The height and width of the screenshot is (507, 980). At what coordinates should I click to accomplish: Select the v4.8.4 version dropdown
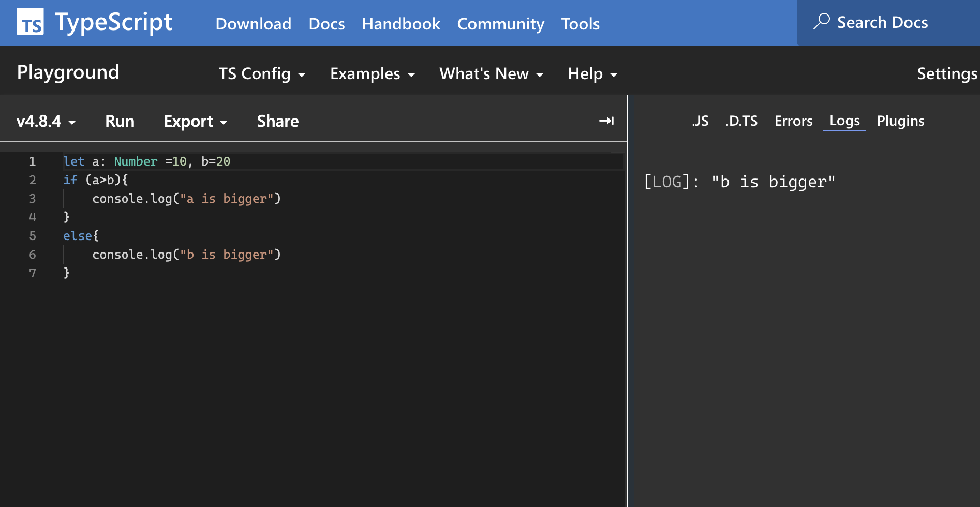pos(46,121)
